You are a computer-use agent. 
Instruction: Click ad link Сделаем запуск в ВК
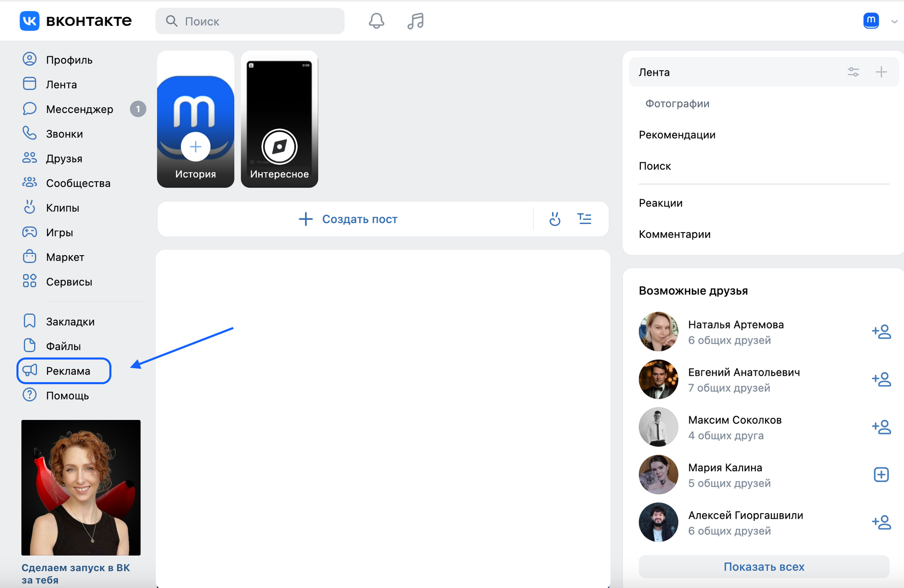(75, 573)
